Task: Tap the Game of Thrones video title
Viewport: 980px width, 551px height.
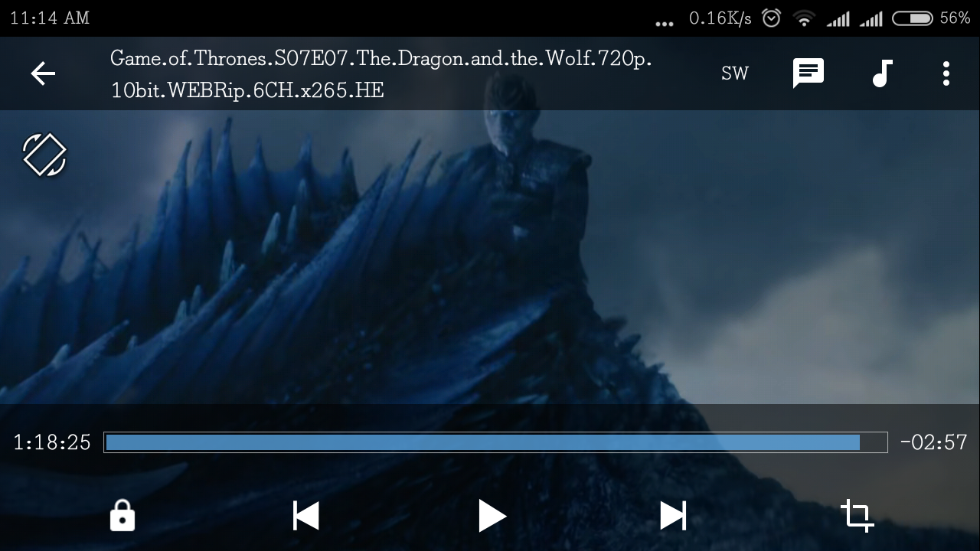Action: (381, 74)
